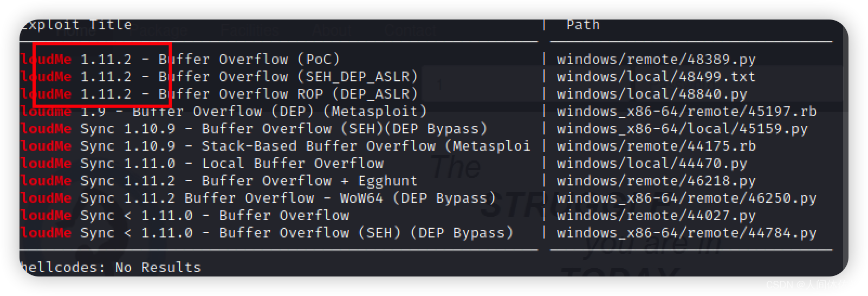Select the windows_x86-64/local/45159.py path

[x=682, y=128]
